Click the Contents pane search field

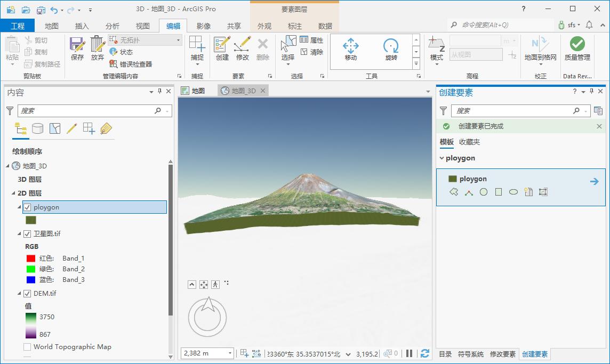90,111
